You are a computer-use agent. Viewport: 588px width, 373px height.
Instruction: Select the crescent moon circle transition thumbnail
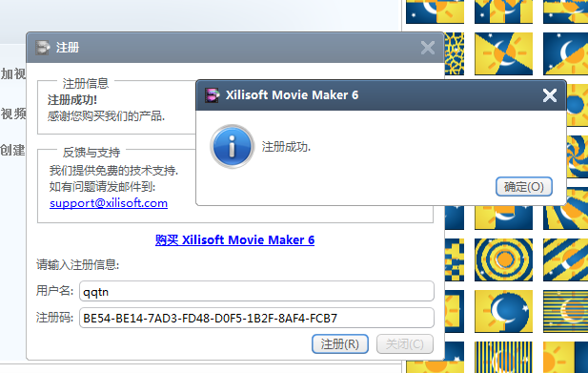click(x=503, y=311)
